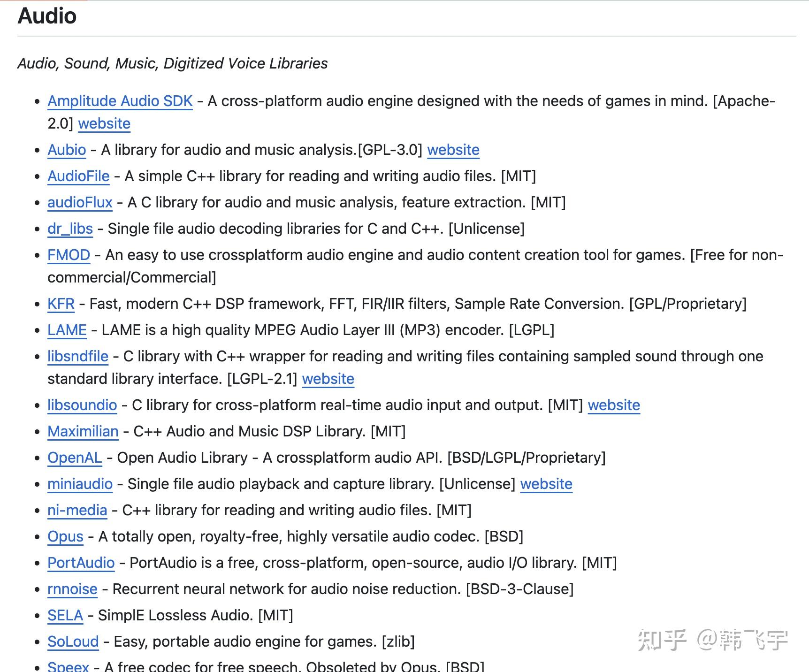Click the website link for Amplitude Audio

tap(104, 123)
